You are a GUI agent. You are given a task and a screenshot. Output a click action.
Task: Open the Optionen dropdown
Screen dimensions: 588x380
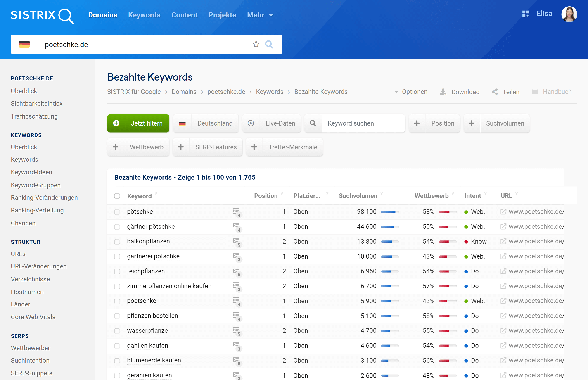point(411,92)
